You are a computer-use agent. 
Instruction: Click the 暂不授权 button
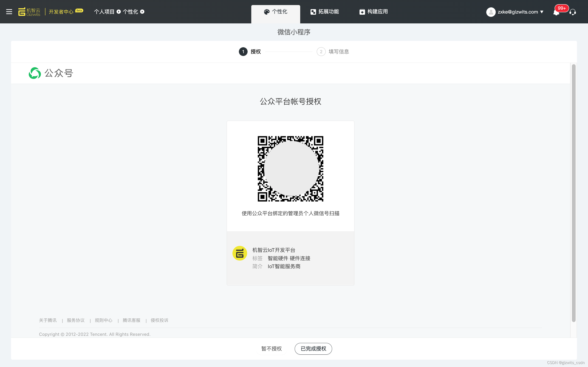[271, 349]
